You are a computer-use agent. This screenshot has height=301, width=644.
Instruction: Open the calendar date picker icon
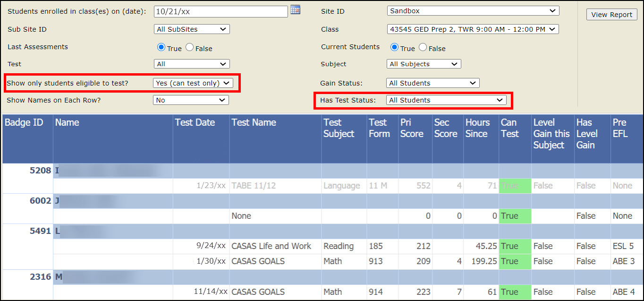coord(295,10)
